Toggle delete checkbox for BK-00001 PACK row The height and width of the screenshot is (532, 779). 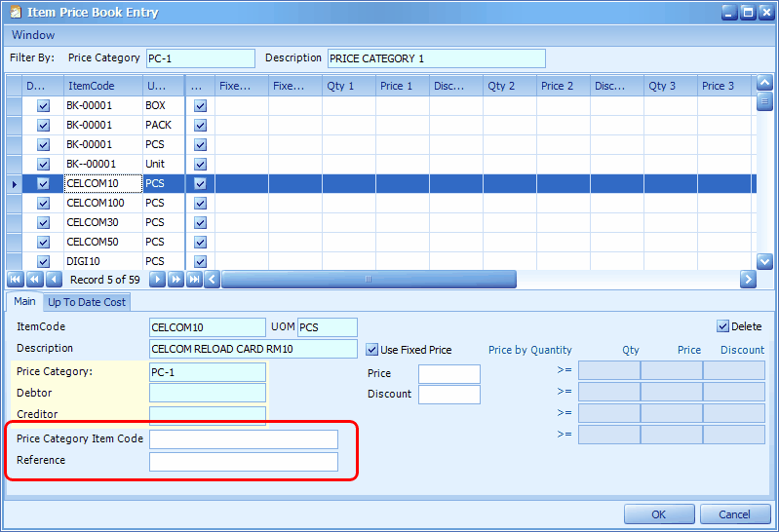point(43,125)
